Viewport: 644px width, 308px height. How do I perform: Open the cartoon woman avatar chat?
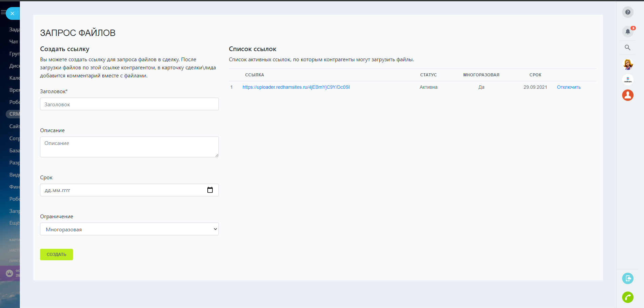point(628,64)
